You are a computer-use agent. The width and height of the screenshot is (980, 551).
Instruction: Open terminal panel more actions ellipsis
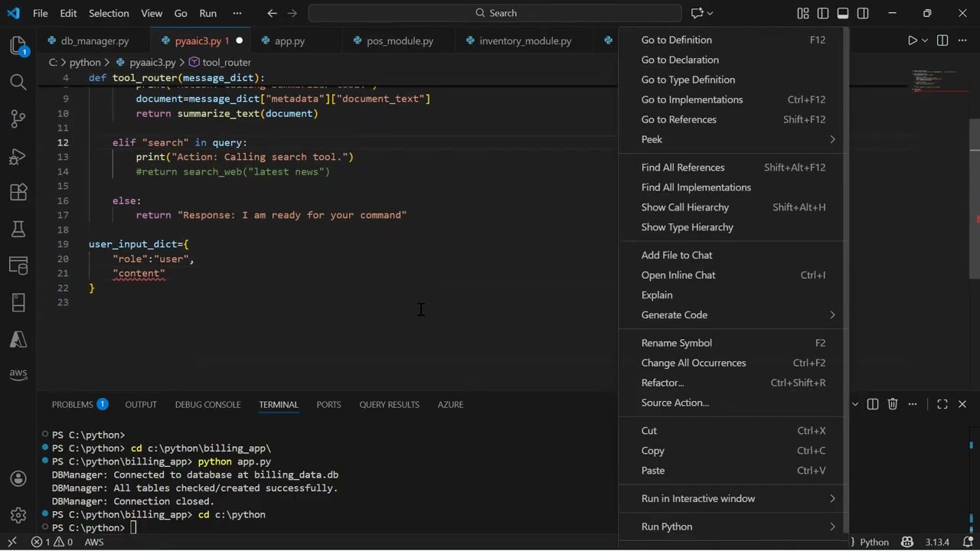913,404
